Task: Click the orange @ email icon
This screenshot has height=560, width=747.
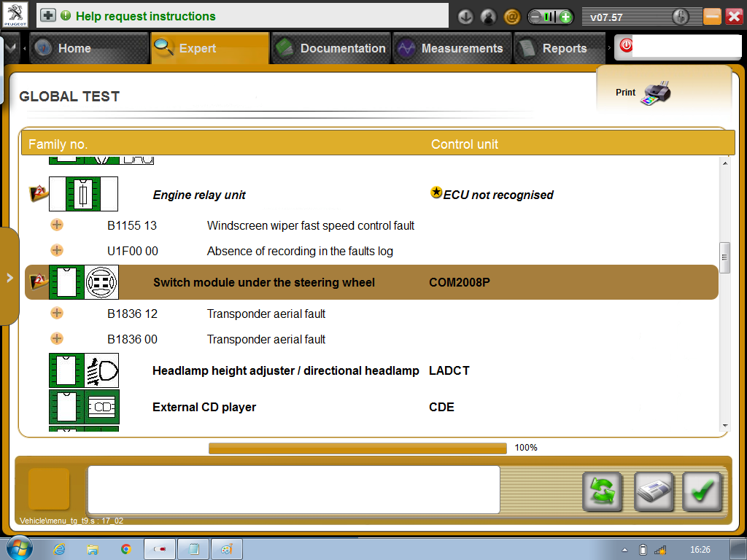Action: 511,17
